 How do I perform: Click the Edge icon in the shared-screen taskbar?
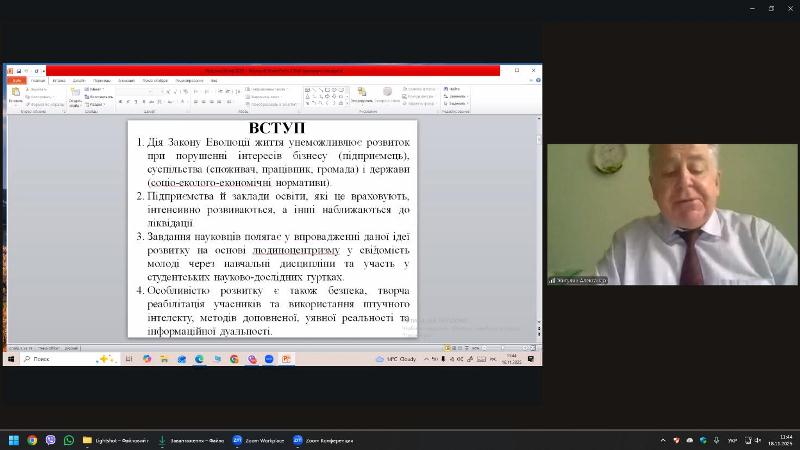coord(199,358)
